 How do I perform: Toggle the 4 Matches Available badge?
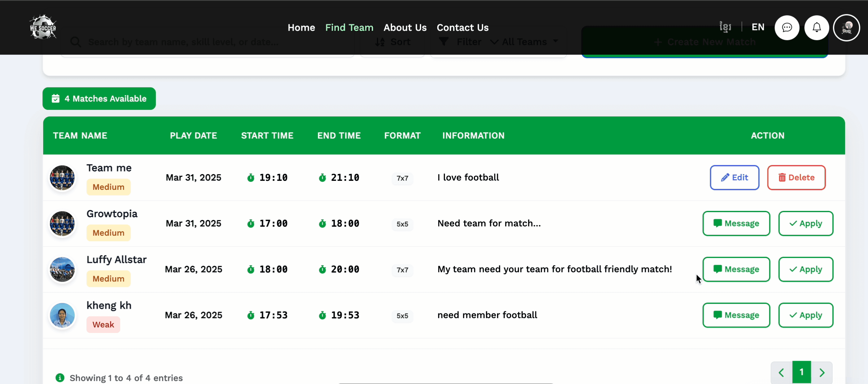click(x=99, y=98)
